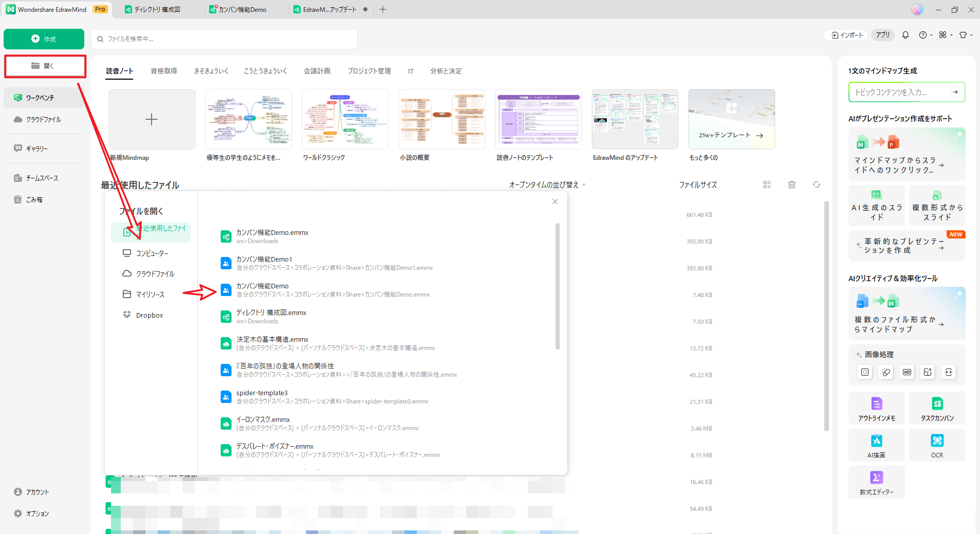The width and height of the screenshot is (980, 534).
Task: Close the ファイルを開く dialog with X
Action: pos(555,201)
